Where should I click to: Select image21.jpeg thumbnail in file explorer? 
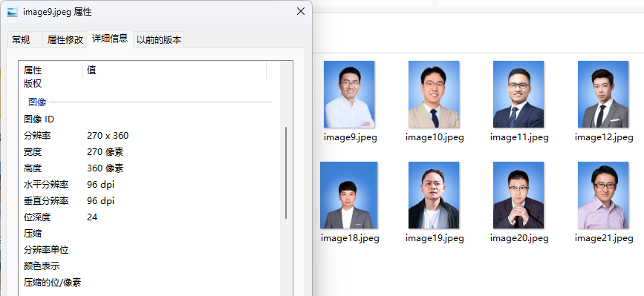[x=603, y=195]
